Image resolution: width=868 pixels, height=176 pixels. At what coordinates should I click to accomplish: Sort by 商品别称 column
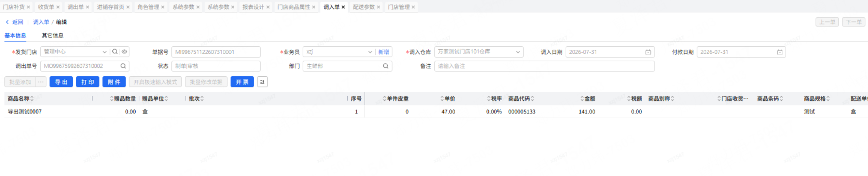coord(673,98)
